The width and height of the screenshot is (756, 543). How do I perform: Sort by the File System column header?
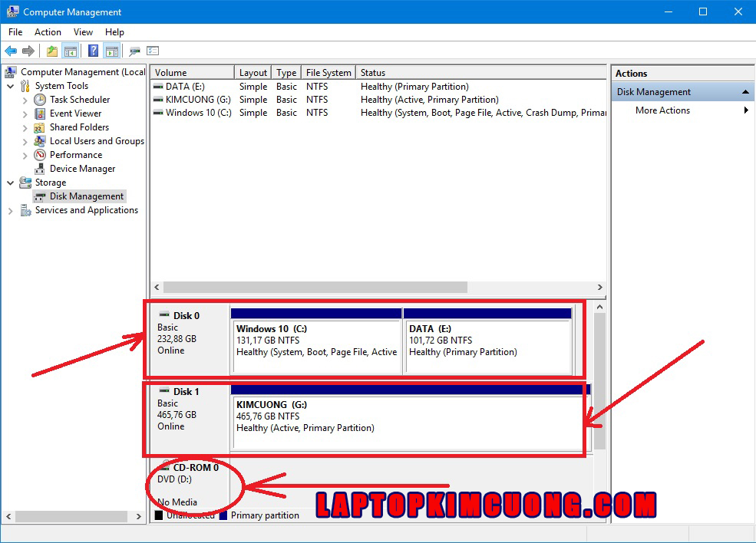pyautogui.click(x=328, y=72)
